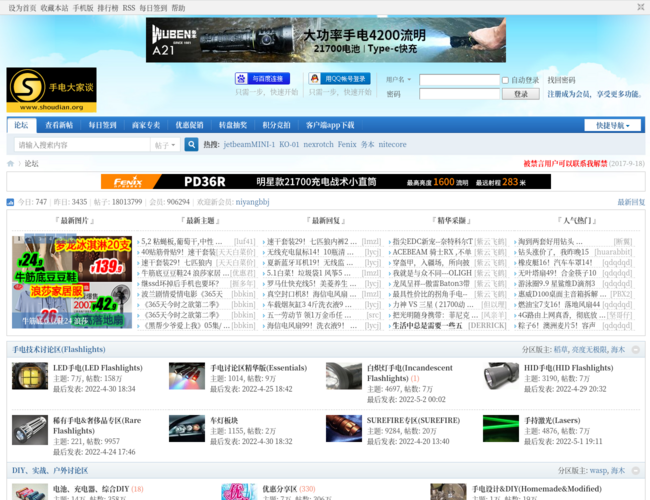This screenshot has height=500, width=650.
Task: Open the 每日签到 blue nav tab
Action: coord(102,125)
